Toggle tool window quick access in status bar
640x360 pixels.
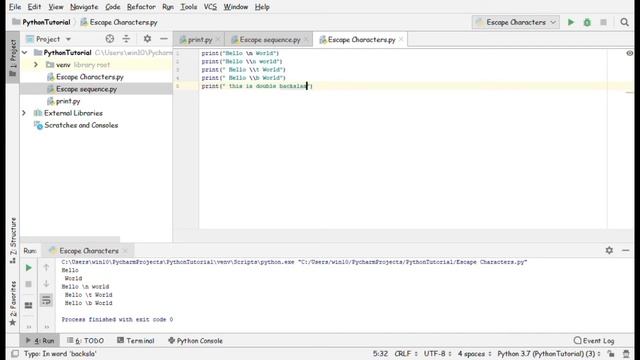click(15, 353)
